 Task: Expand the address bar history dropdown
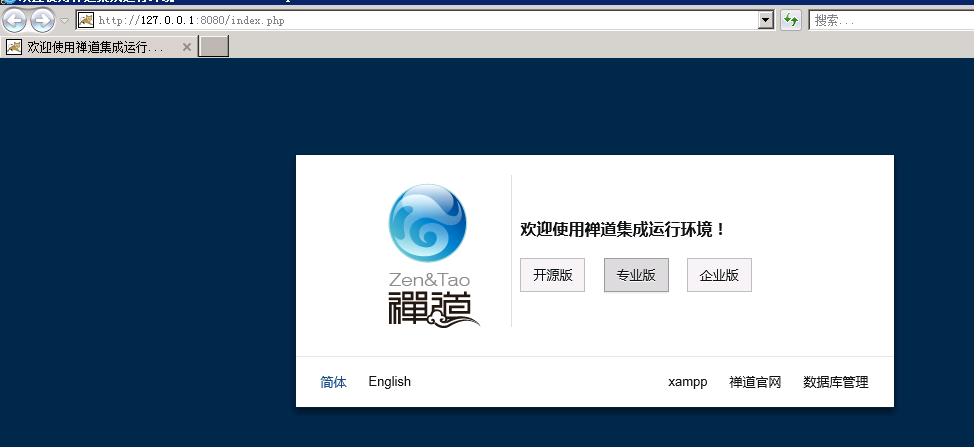[x=766, y=20]
